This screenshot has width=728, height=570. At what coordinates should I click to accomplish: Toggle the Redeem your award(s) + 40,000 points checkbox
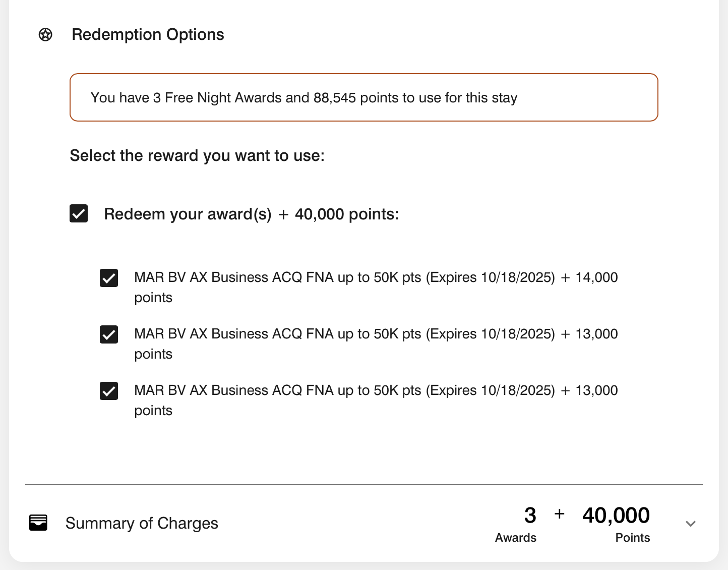tap(79, 213)
